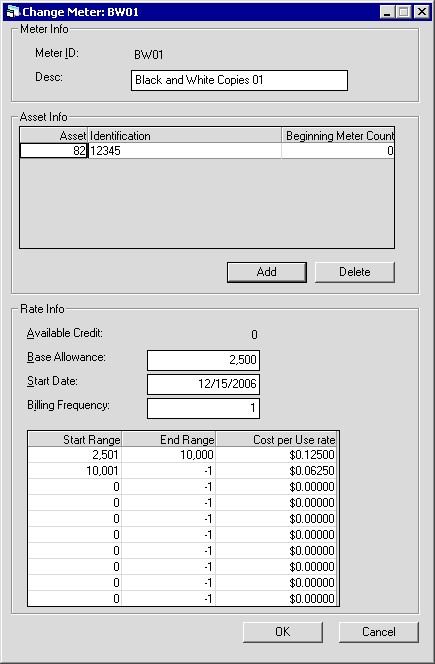Click Identification cell showing 12345
Image resolution: width=435 pixels, height=664 pixels.
[185, 151]
